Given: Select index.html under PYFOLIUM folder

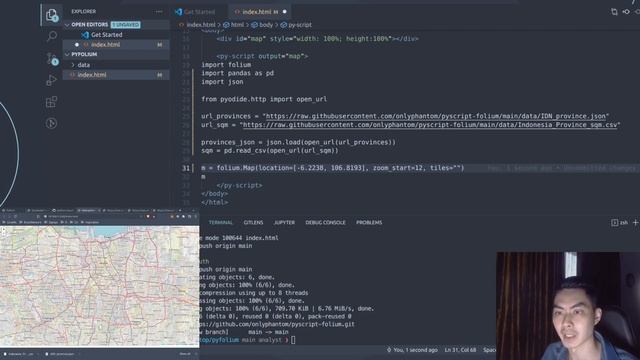Looking at the screenshot, I should pos(116,75).
